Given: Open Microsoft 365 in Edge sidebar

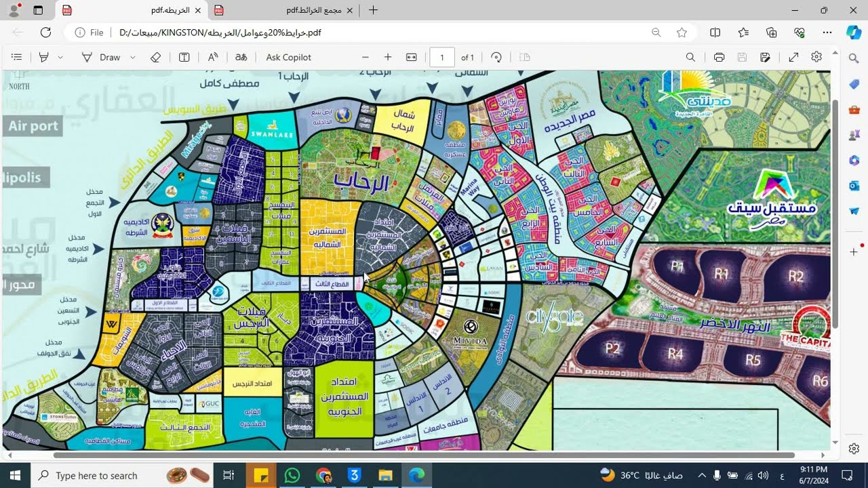Looking at the screenshot, I should tap(854, 161).
